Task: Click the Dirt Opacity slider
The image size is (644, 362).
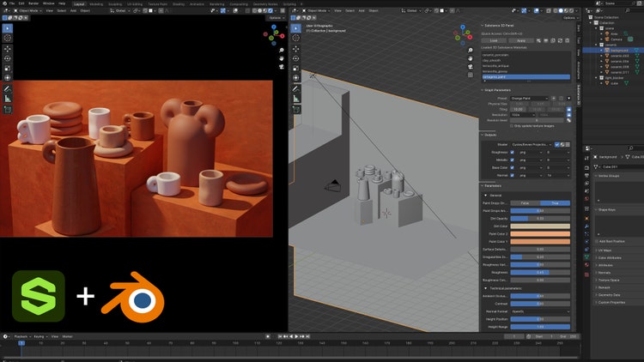Action: tap(540, 219)
